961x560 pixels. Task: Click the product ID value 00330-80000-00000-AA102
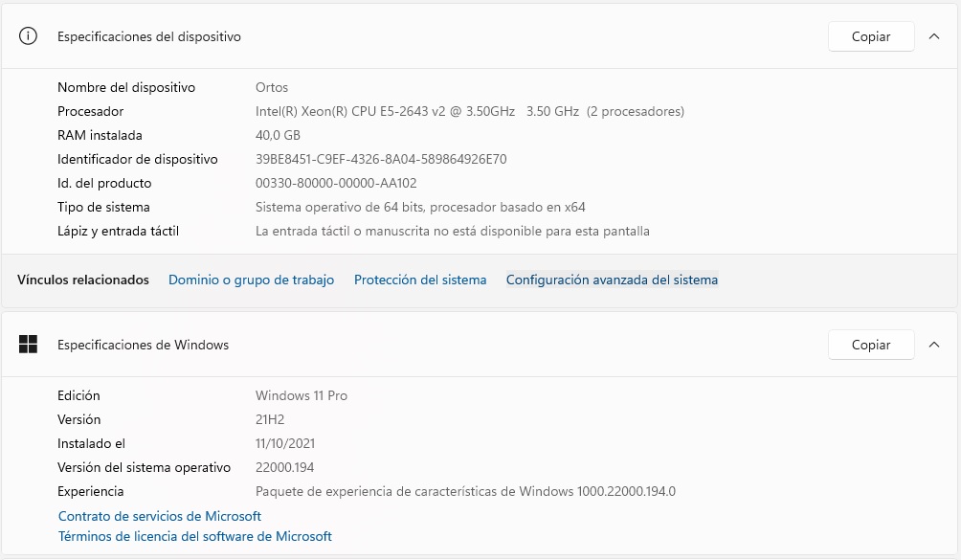[x=336, y=183]
